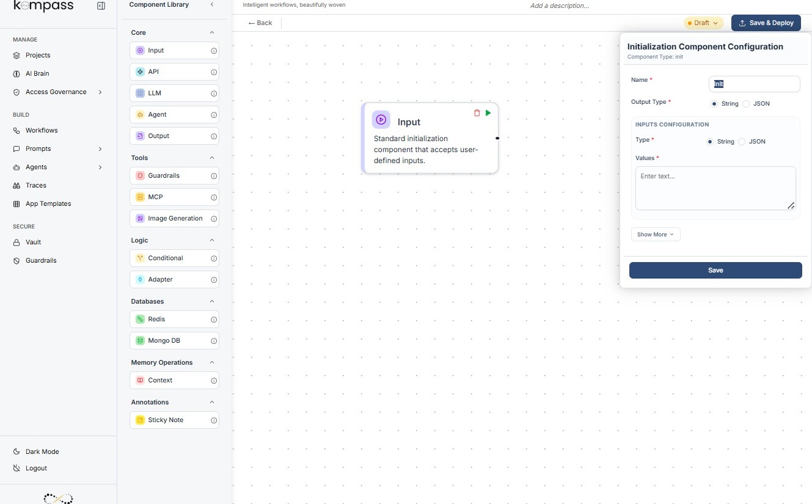Collapse the Annotations section
The height and width of the screenshot is (504, 812).
point(212,402)
